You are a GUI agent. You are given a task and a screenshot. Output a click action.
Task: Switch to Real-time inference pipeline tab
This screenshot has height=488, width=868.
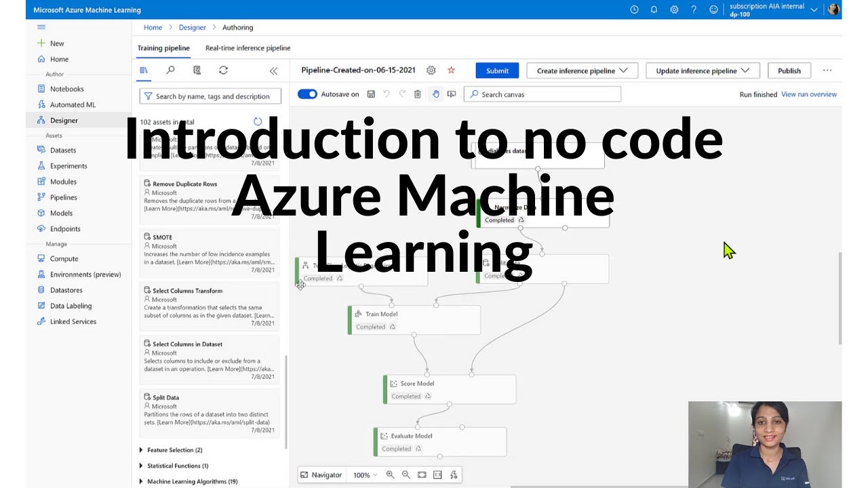pyautogui.click(x=248, y=48)
